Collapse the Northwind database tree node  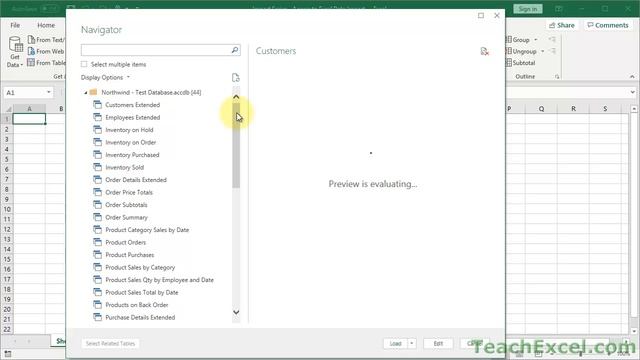coord(86,93)
